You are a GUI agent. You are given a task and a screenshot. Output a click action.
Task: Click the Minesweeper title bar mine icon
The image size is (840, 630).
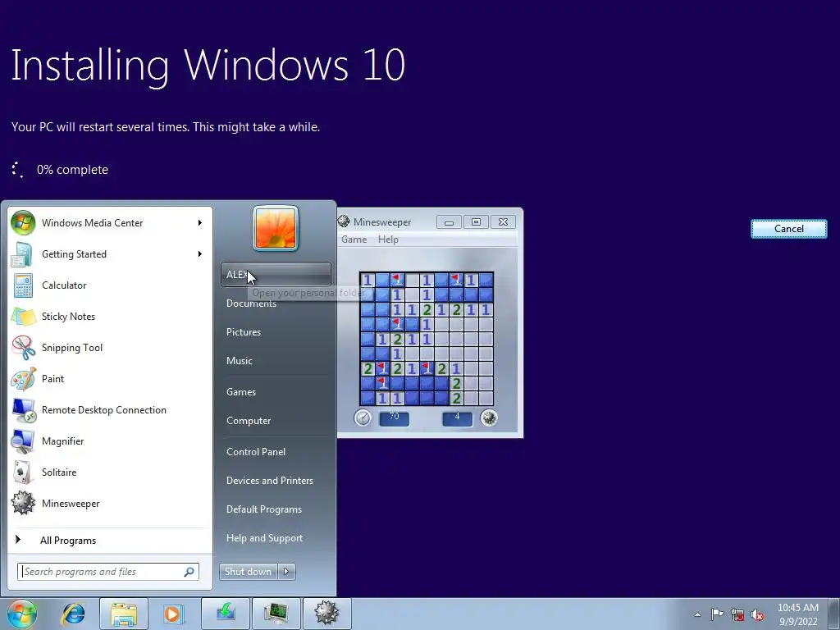pos(344,221)
